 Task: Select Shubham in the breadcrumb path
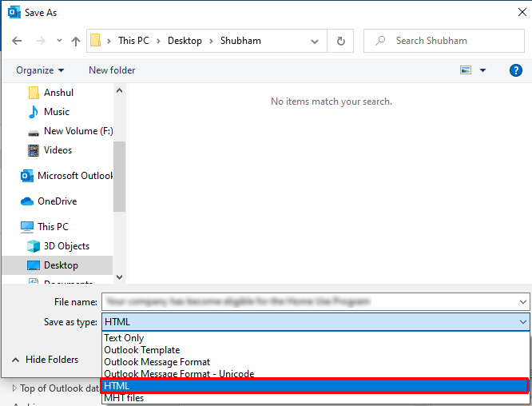(x=240, y=41)
